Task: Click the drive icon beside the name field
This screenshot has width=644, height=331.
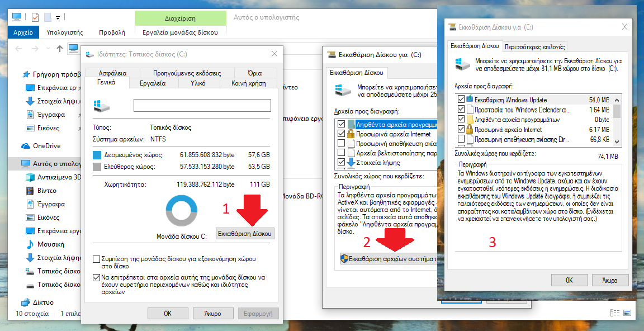Action: pyautogui.click(x=101, y=106)
